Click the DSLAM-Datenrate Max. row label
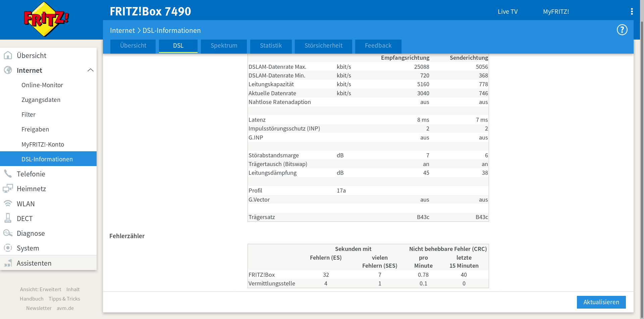This screenshot has height=319, width=644. click(277, 67)
